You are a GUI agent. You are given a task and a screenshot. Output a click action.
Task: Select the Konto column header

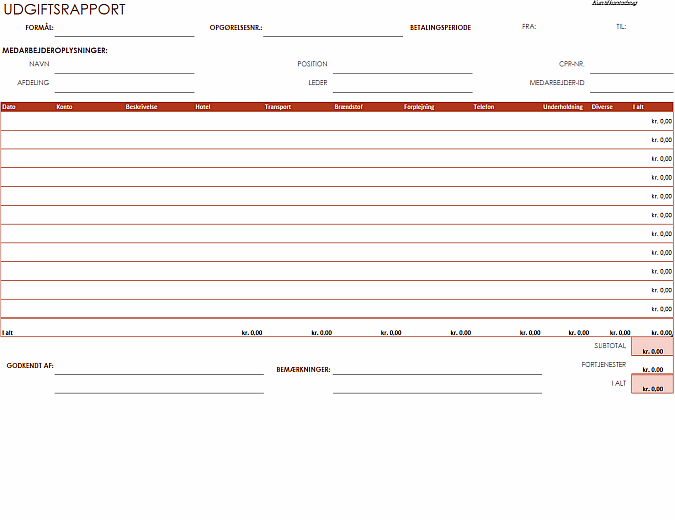click(64, 106)
